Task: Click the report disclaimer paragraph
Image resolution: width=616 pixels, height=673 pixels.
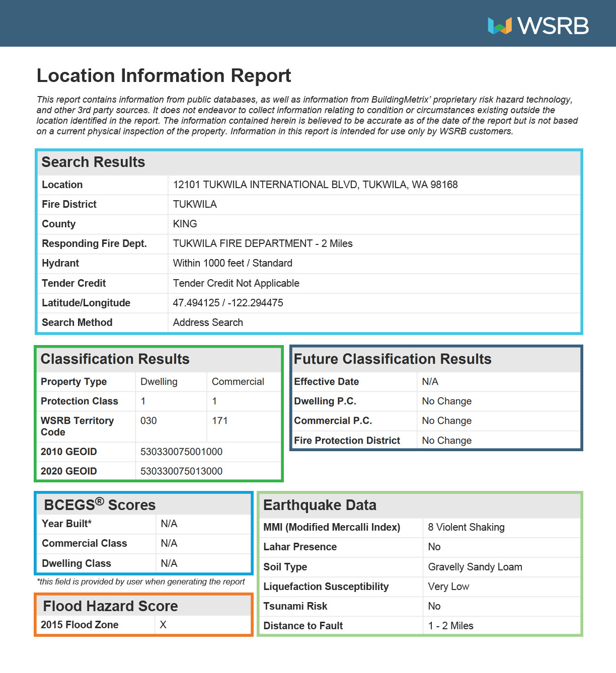Action: [307, 115]
